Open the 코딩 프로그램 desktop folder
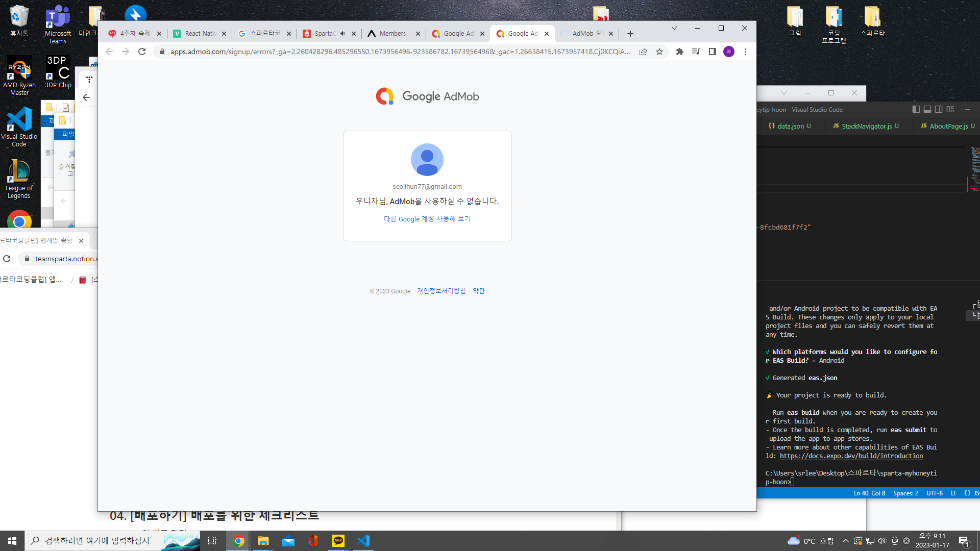The image size is (980, 551). (x=834, y=24)
